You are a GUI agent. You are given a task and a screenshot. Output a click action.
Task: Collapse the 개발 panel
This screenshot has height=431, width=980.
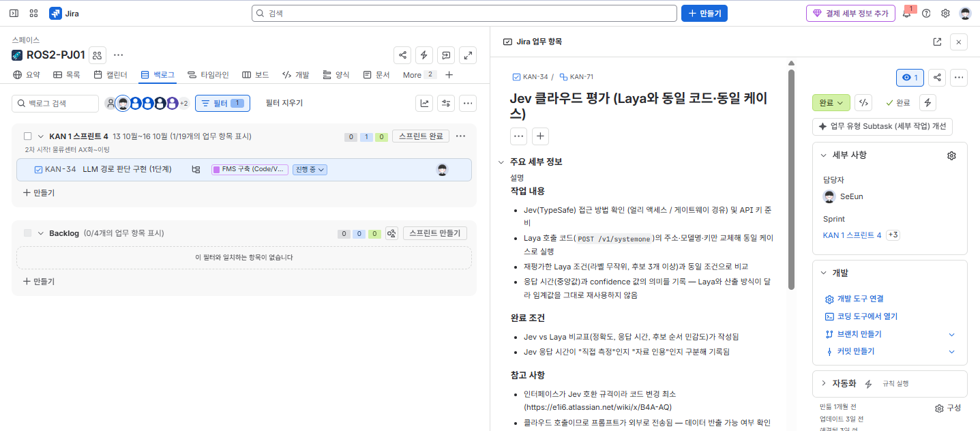point(823,273)
